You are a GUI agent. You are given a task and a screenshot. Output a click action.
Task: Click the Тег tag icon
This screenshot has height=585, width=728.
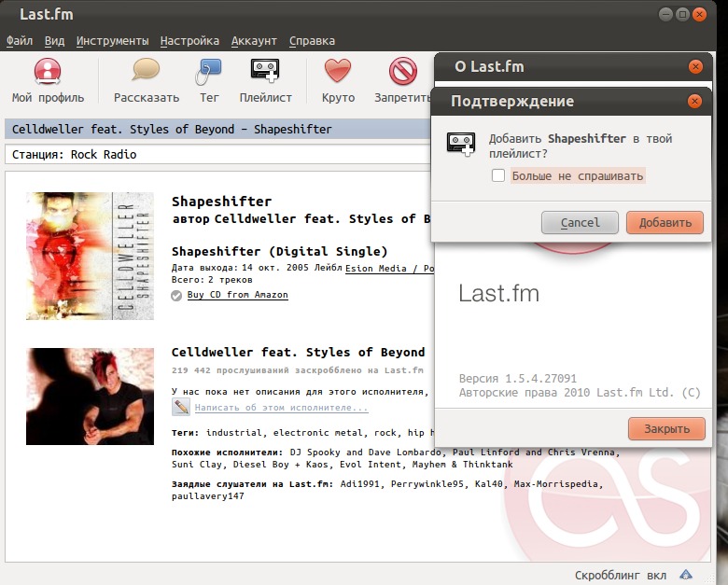pos(209,72)
